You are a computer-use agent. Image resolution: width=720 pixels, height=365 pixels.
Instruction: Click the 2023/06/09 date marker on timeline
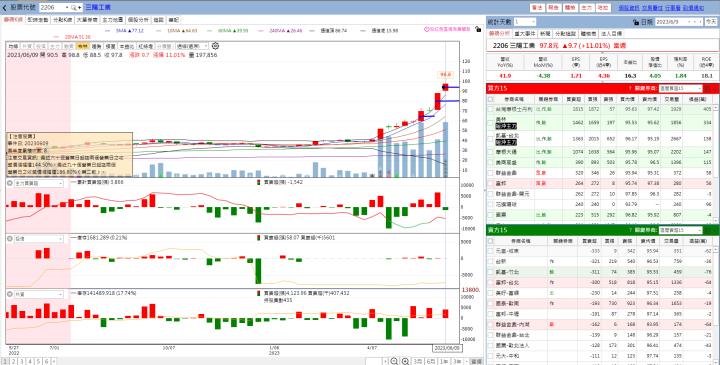coord(448,348)
